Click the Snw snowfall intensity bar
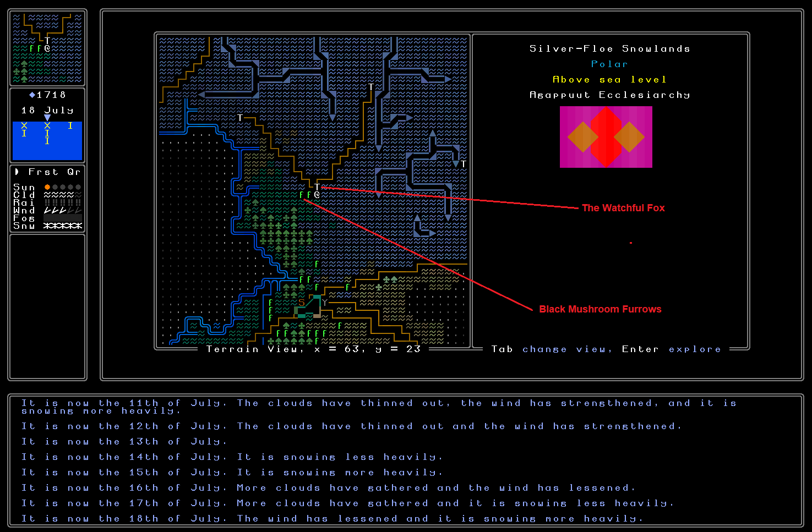This screenshot has width=812, height=532. click(x=63, y=226)
